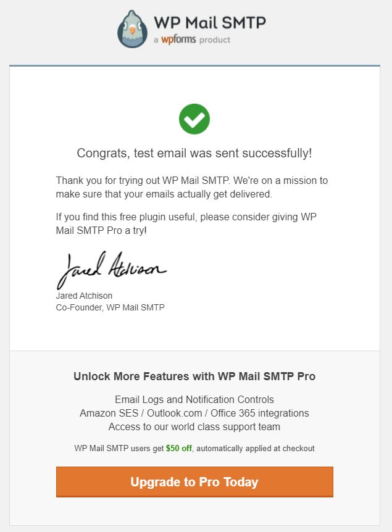Click the WP Mail SMTP pigeon mascot logo
The height and width of the screenshot is (532, 392).
(x=132, y=29)
